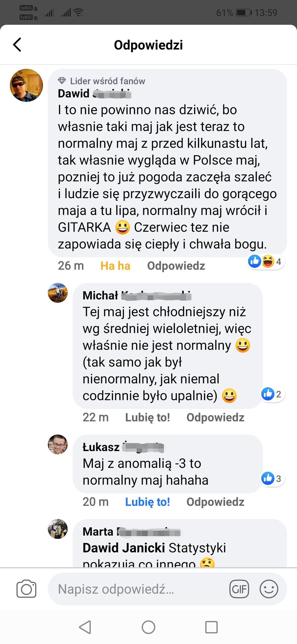The height and width of the screenshot is (644, 297).
Task: Open the Dawid Janicki mention link
Action: 124,548
